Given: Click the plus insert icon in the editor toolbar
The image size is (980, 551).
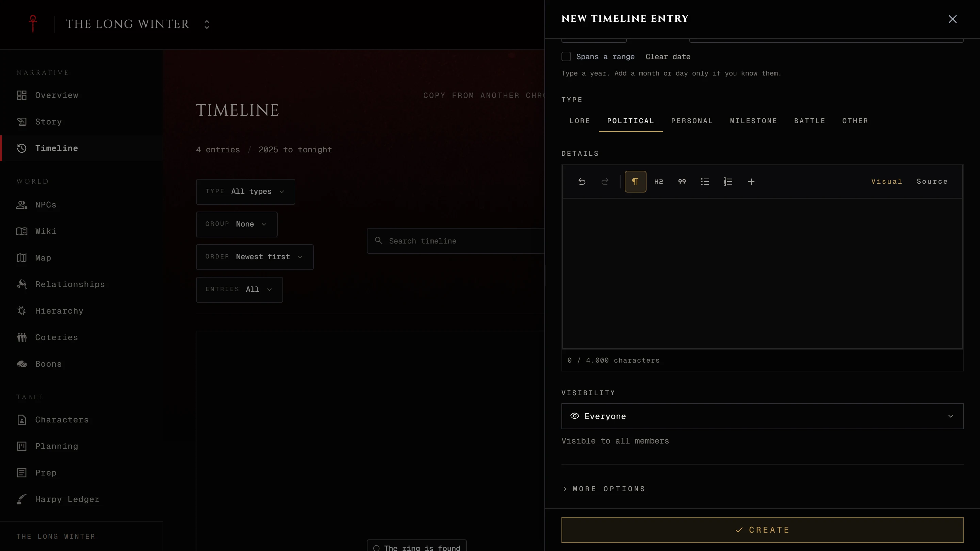Looking at the screenshot, I should pos(751,182).
